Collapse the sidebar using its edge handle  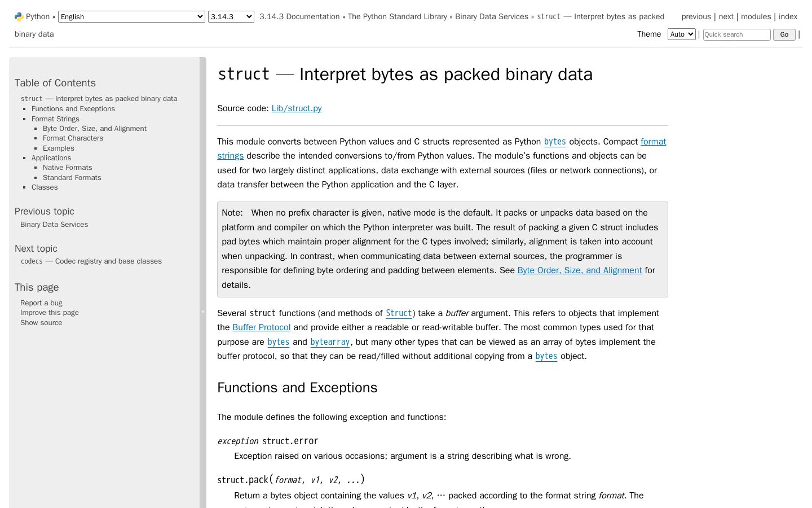203,311
